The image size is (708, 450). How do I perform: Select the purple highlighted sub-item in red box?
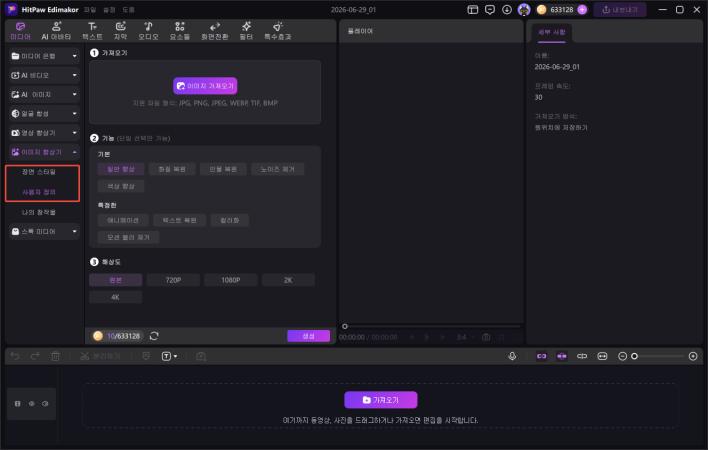[39, 192]
